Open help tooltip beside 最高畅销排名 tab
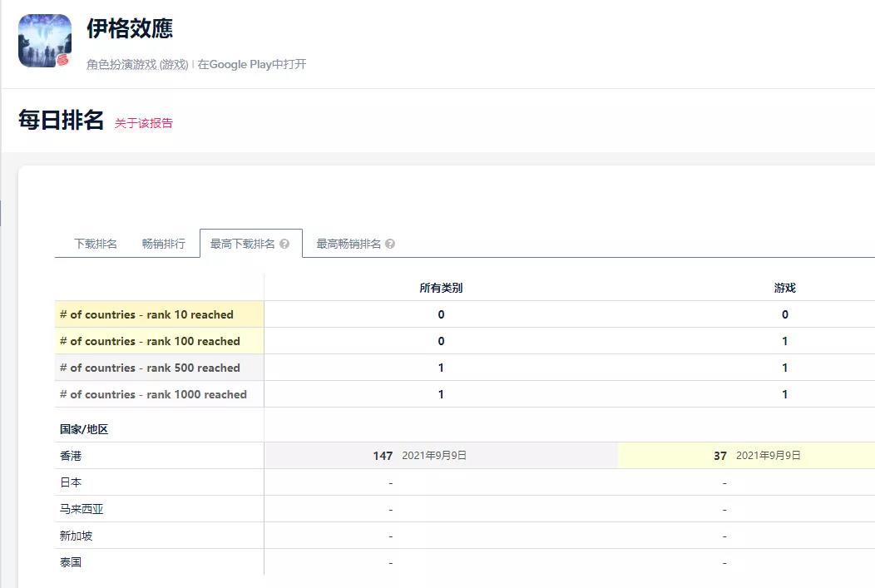875x588 pixels. 388,243
